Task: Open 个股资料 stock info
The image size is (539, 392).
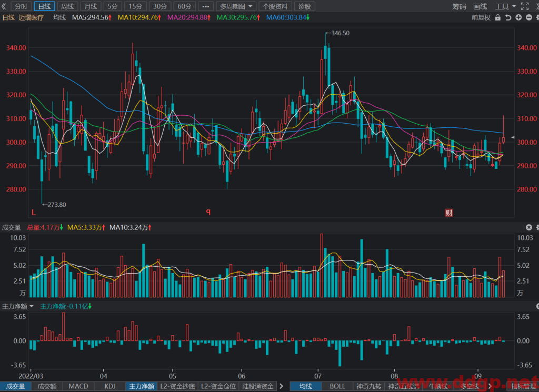Action: pos(275,6)
